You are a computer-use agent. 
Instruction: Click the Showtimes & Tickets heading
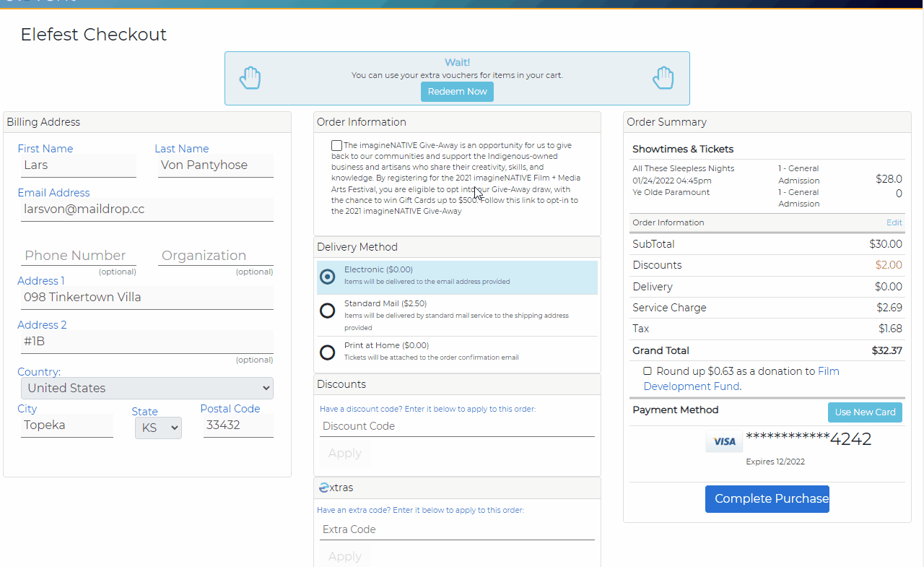(683, 150)
